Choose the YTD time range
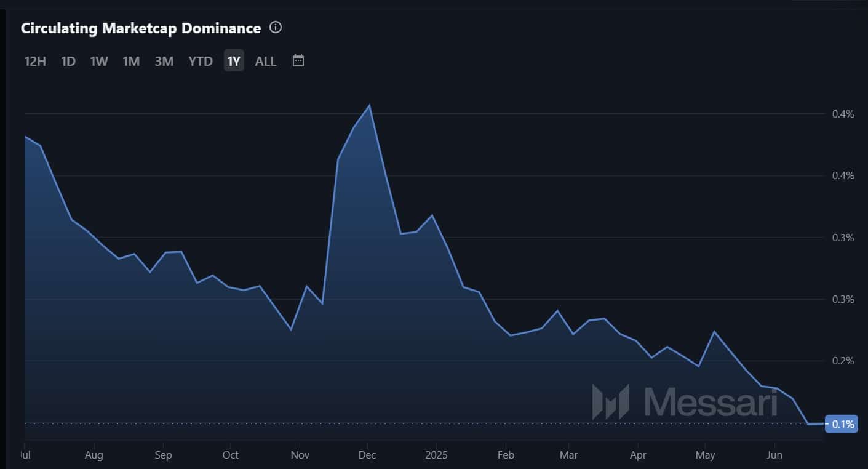Image resolution: width=868 pixels, height=469 pixels. click(x=201, y=61)
